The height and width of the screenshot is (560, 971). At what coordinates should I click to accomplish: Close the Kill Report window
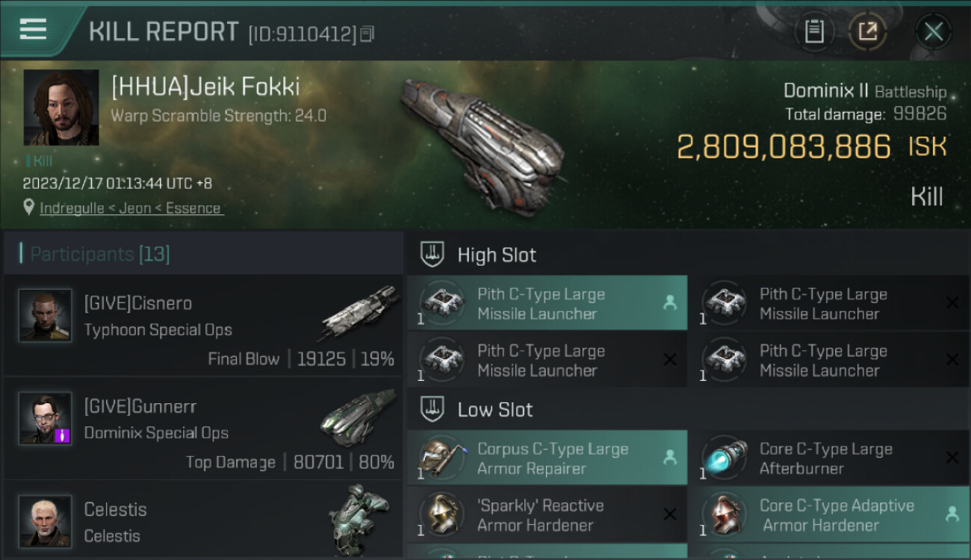coord(933,31)
